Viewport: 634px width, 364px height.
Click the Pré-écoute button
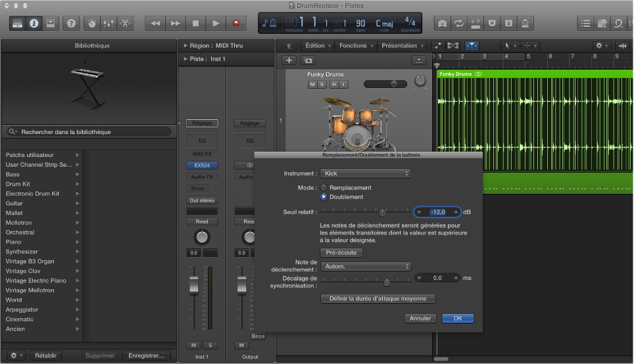341,252
